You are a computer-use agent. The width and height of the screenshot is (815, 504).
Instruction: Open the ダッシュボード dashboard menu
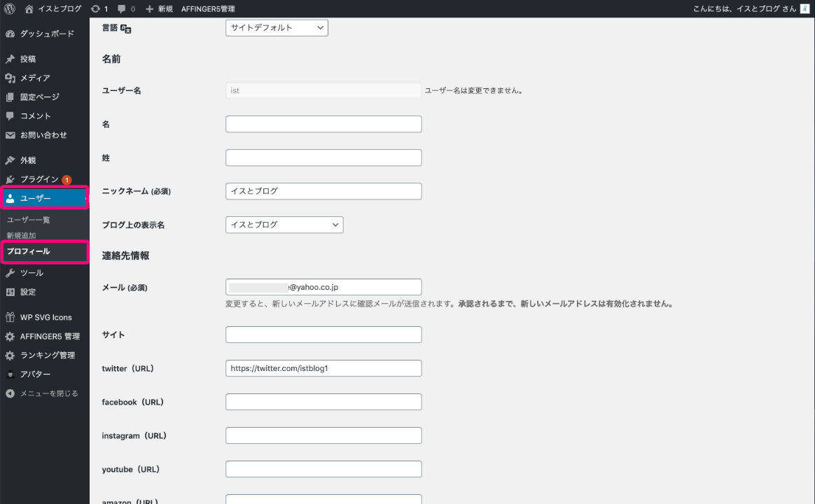(x=46, y=34)
